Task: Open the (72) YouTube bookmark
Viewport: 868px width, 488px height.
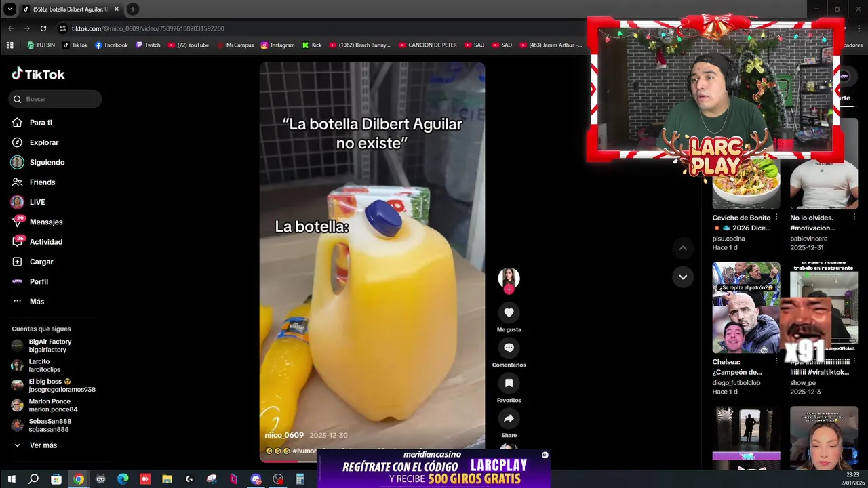Action: tap(188, 45)
